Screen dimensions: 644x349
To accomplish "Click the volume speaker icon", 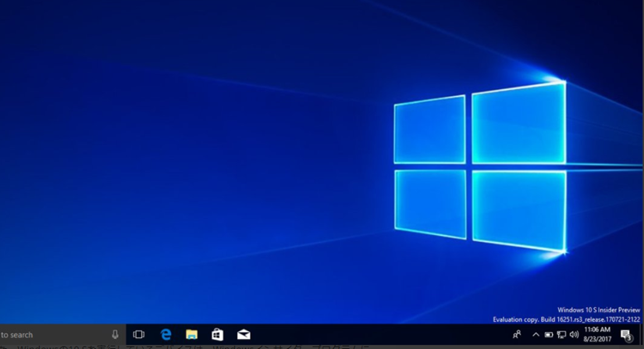I will [x=575, y=335].
